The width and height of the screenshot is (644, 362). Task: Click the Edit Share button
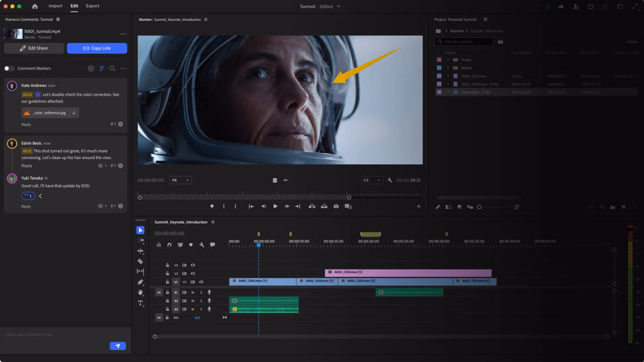(x=34, y=48)
